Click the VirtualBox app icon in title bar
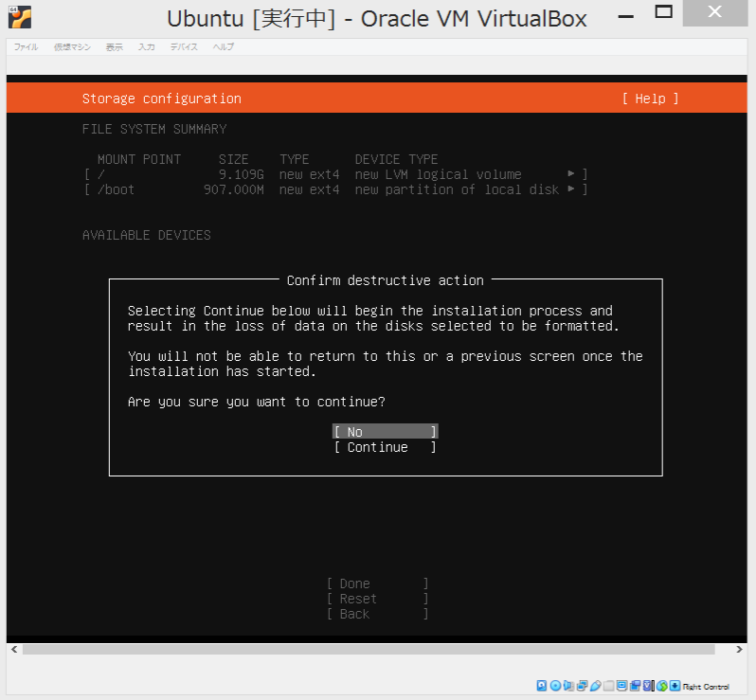This screenshot has width=756, height=700. pyautogui.click(x=20, y=17)
